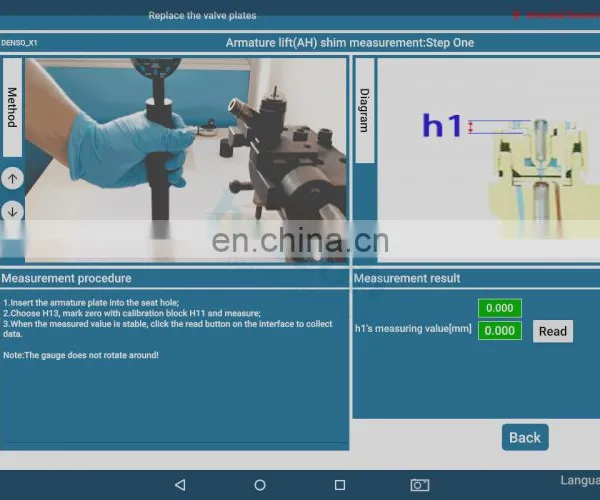This screenshot has height=500, width=600.
Task: Click the 'Measurement result' header
Action: coord(407,278)
